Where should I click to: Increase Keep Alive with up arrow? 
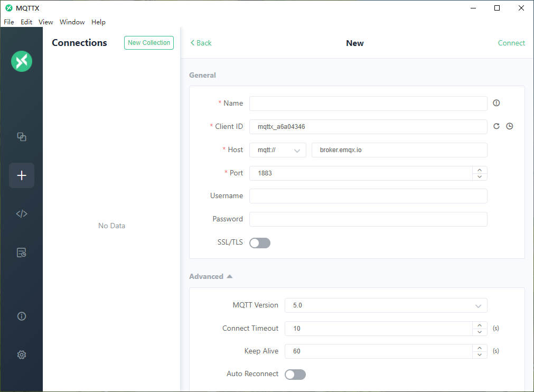click(x=480, y=348)
